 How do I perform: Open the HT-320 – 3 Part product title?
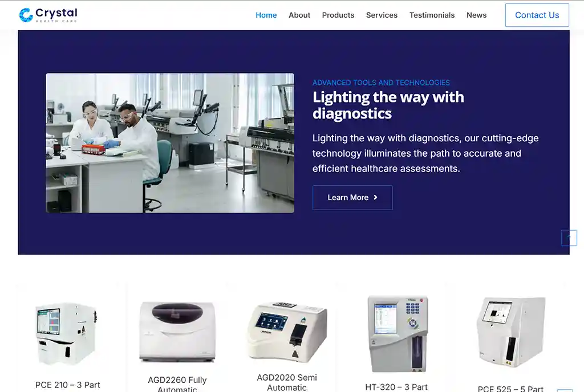pos(396,387)
